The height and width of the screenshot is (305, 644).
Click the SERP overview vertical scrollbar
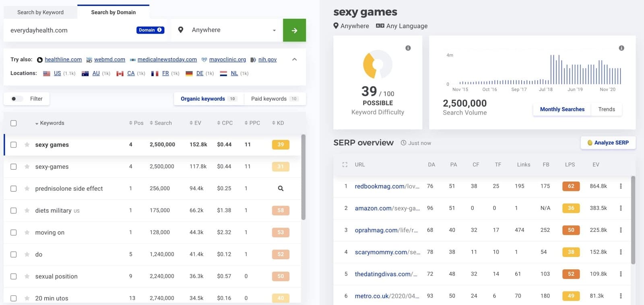[633, 220]
